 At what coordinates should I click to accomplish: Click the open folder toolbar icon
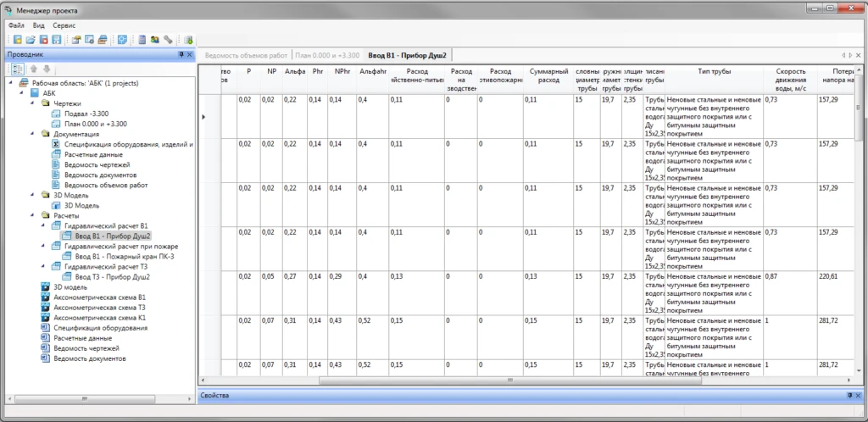pos(31,40)
